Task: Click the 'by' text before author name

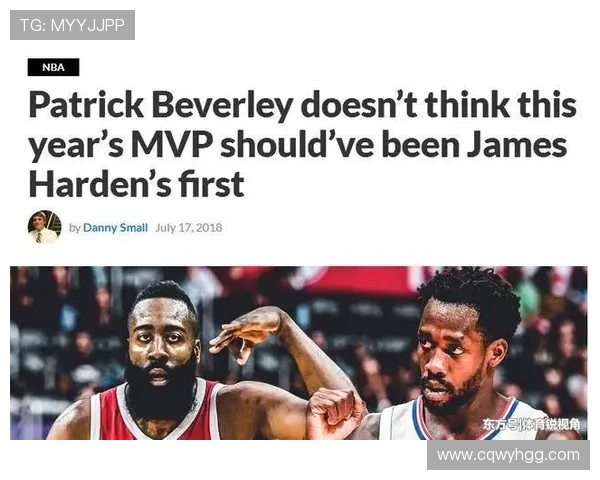Action: point(75,228)
